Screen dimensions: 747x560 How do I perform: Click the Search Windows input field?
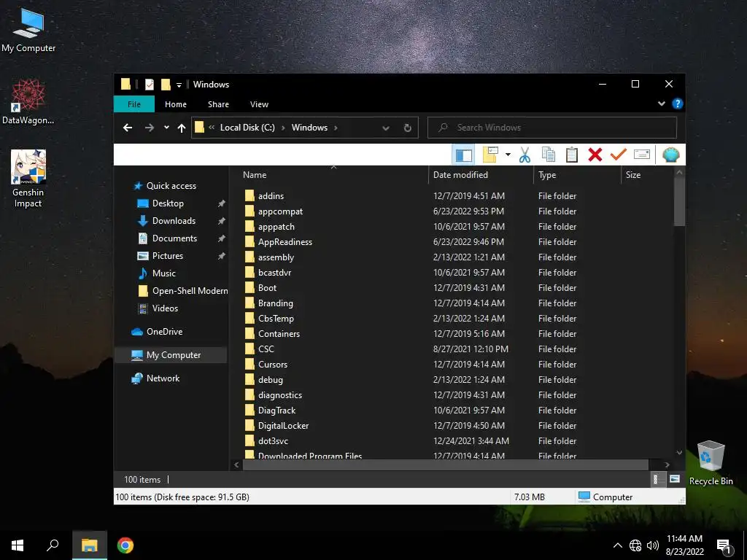click(552, 128)
